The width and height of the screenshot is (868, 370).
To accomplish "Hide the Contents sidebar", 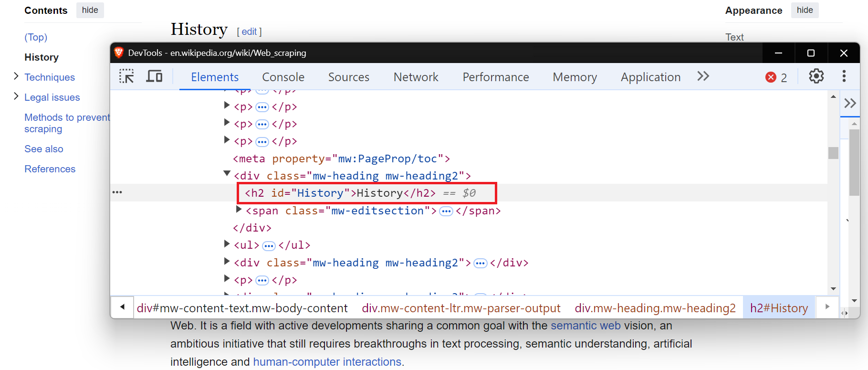I will point(90,10).
